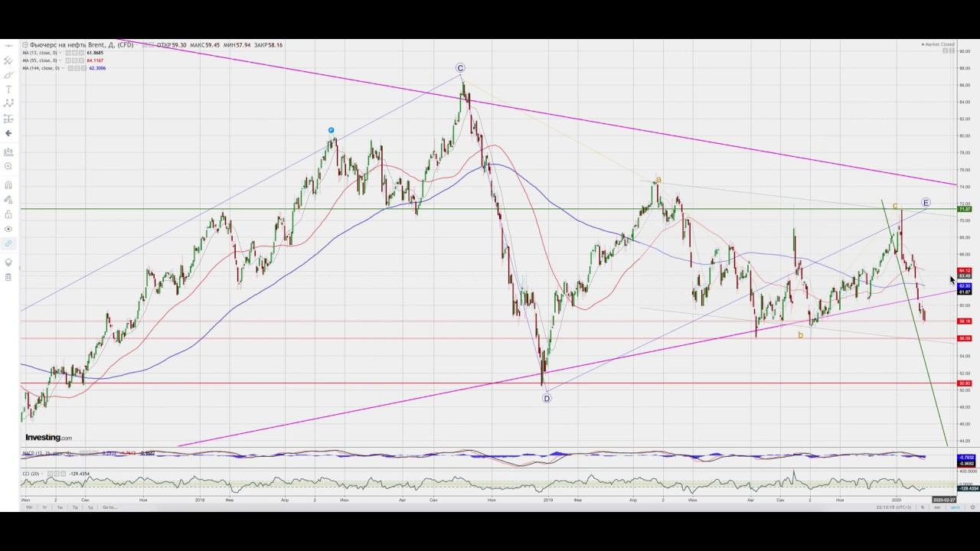Select the 10г time range button
980x551 pixels.
click(29, 507)
